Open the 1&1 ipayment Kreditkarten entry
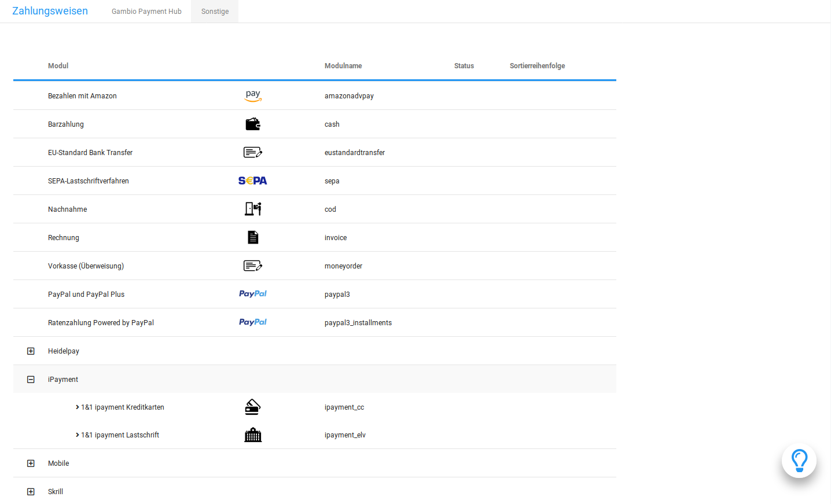 pos(122,407)
